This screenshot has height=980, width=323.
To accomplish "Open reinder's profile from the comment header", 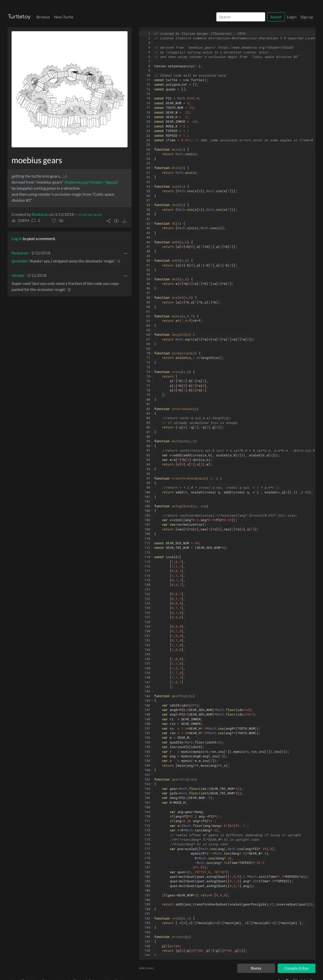I will point(18,276).
